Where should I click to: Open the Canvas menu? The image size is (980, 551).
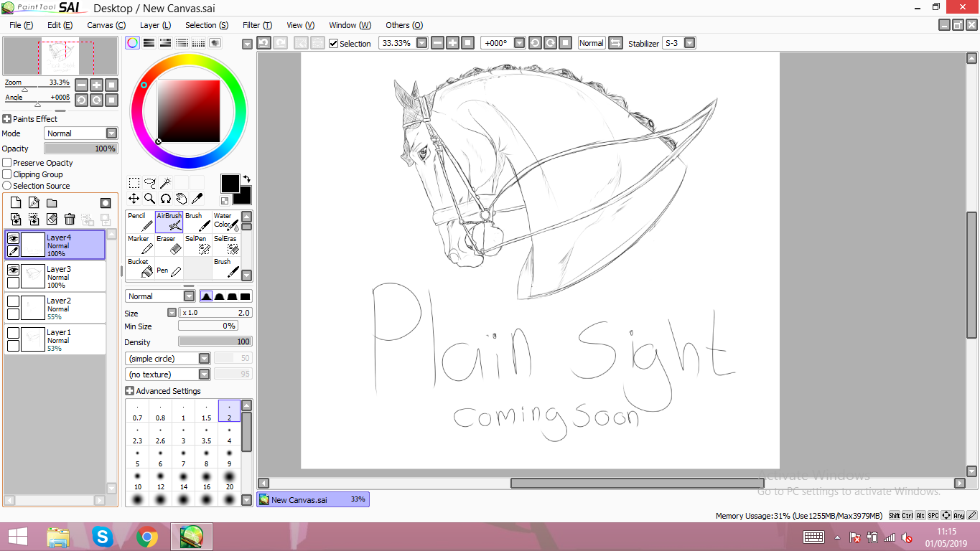point(106,25)
